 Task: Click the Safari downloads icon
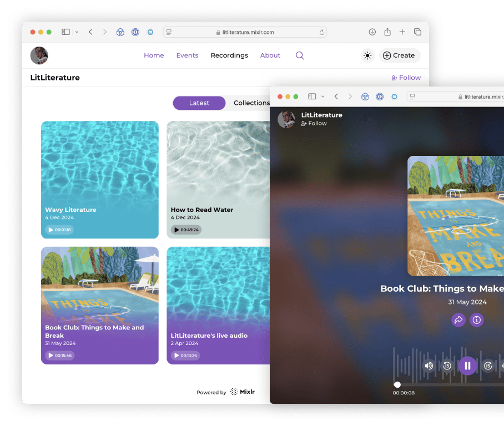pos(372,32)
